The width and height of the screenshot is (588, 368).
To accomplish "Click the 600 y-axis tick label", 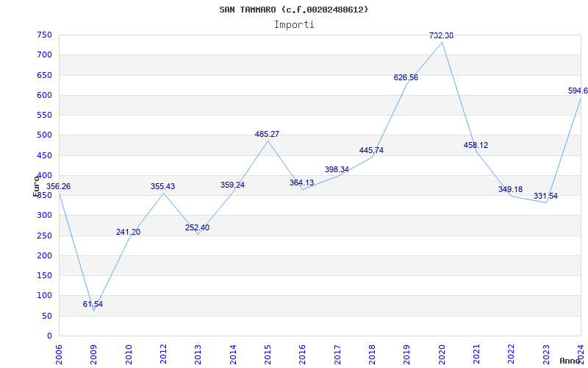I will [x=44, y=96].
